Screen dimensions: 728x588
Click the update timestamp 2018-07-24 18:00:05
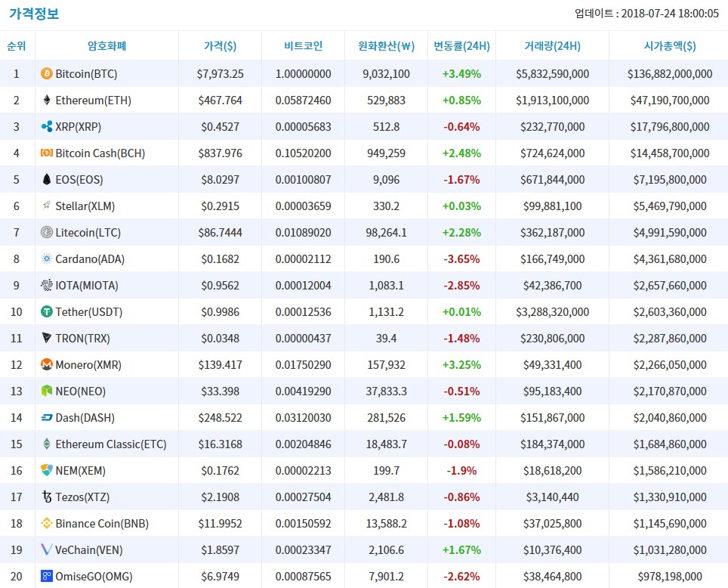670,14
